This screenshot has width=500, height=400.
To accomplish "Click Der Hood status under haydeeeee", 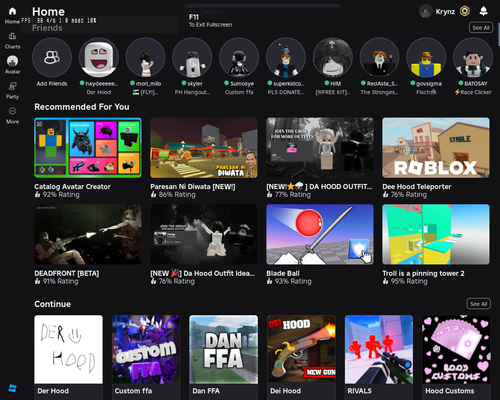I will [x=99, y=92].
